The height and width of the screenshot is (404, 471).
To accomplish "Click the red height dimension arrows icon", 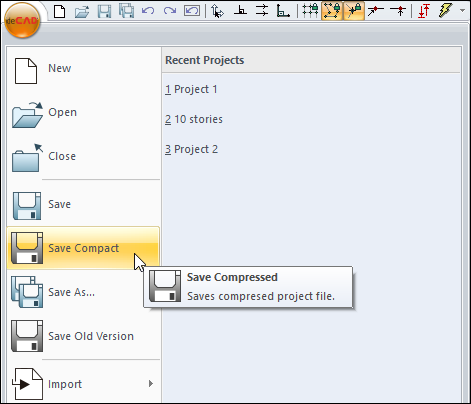I will coord(424,11).
